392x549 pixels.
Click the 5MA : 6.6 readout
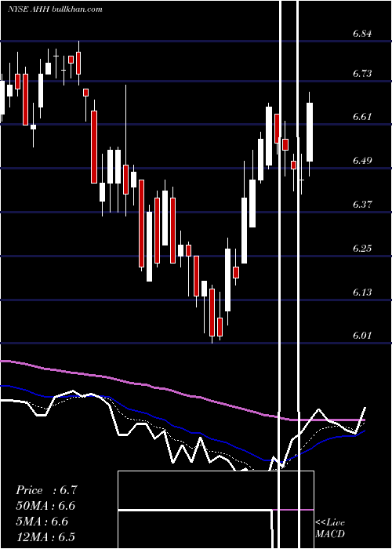point(42,522)
